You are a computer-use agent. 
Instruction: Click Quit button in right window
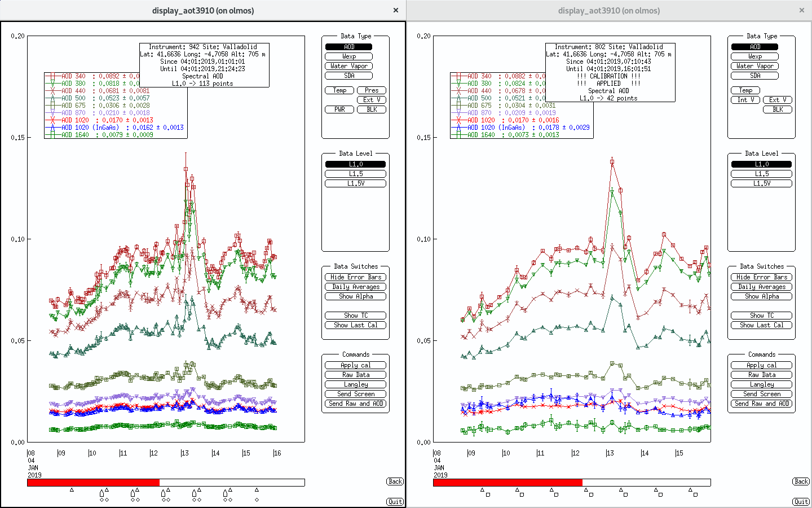coord(801,502)
